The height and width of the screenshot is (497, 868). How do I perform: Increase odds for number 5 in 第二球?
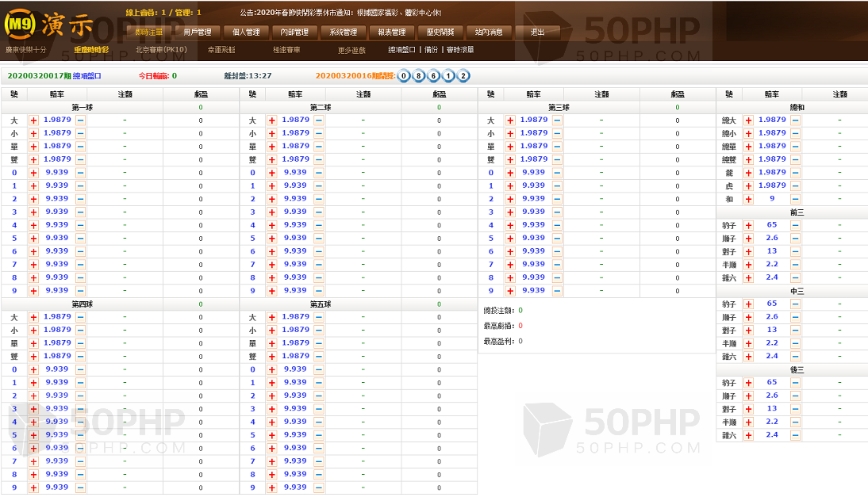click(x=272, y=239)
